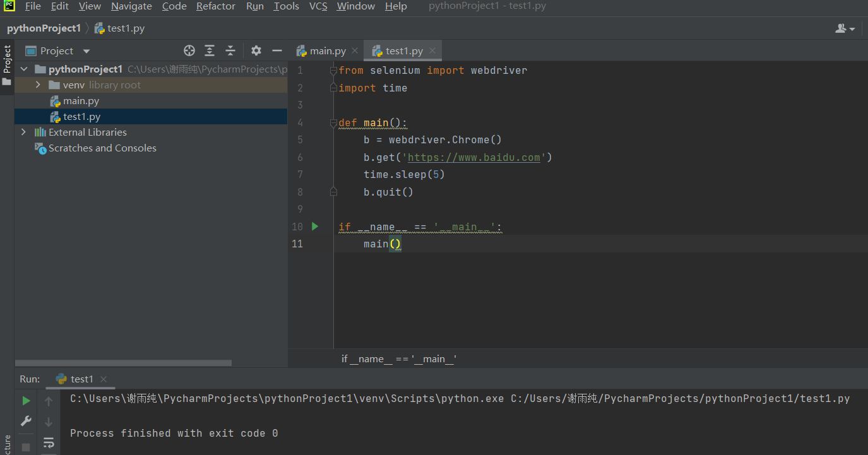This screenshot has height=455, width=868.
Task: Open the Tools menu
Action: [x=287, y=6]
